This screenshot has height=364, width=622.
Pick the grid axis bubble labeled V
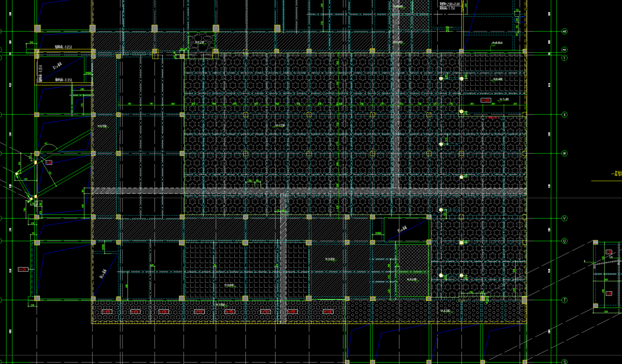[x=564, y=218]
